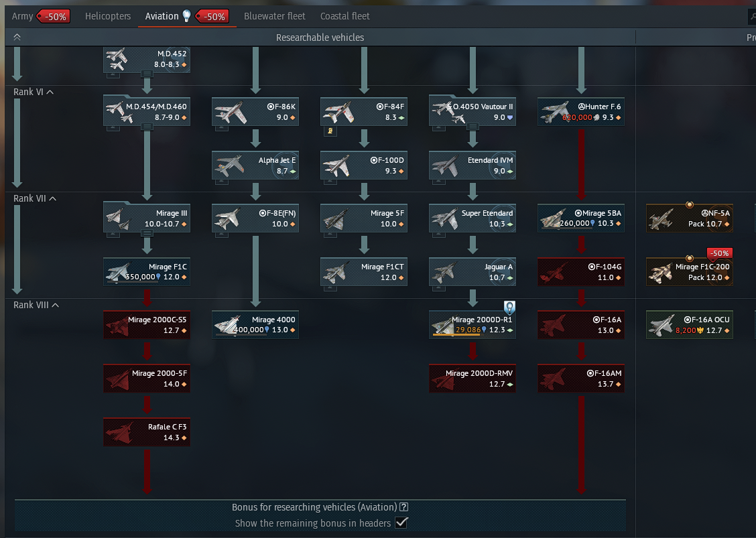Select the locked Mirage 2000-5F
Viewport: 756px width, 538px height.
[147, 378]
